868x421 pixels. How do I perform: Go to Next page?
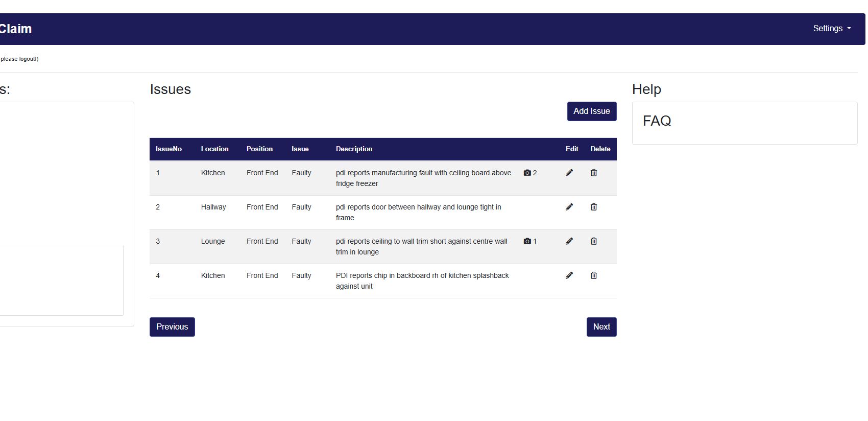601,327
